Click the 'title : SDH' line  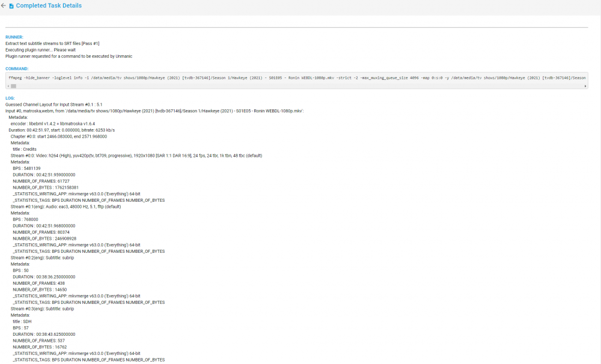22,322
